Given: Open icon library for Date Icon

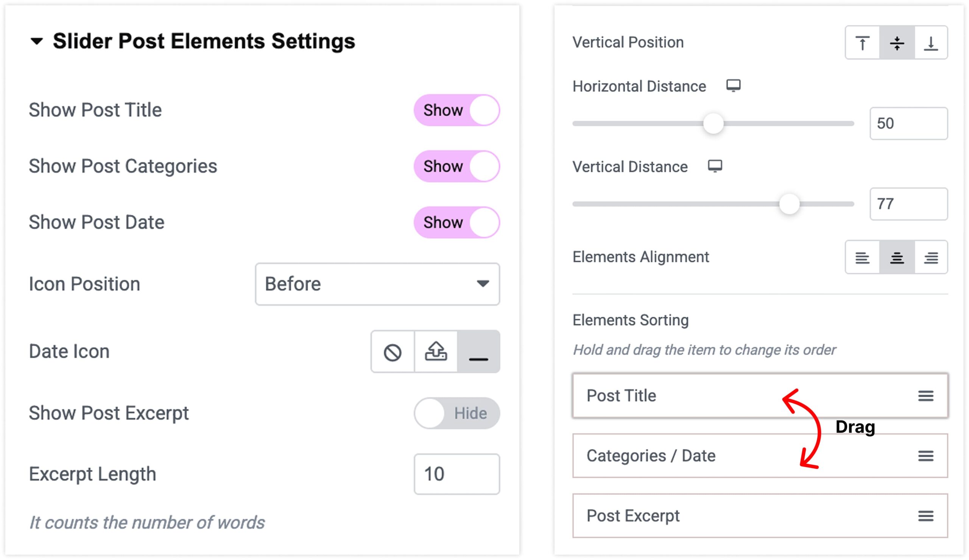Looking at the screenshot, I should click(x=479, y=352).
